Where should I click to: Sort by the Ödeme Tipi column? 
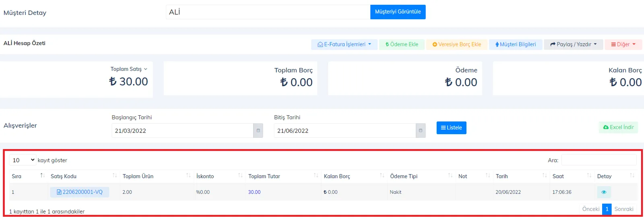point(421,176)
